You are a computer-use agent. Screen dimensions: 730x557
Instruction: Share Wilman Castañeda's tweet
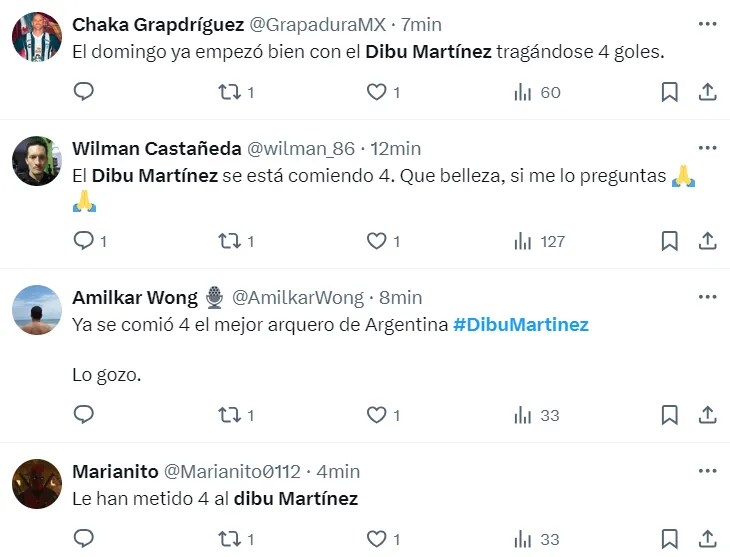point(707,241)
